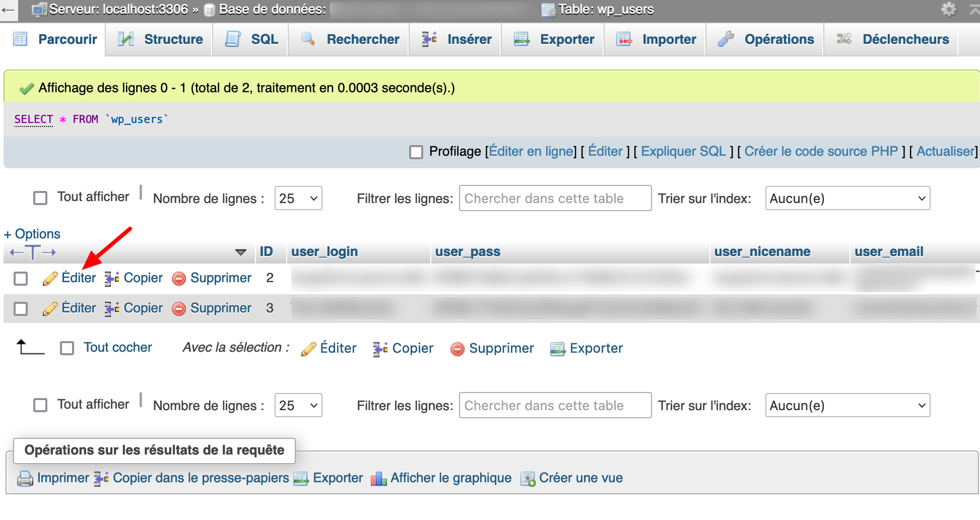The width and height of the screenshot is (980, 520).
Task: Switch to the Structure tab
Action: (160, 39)
